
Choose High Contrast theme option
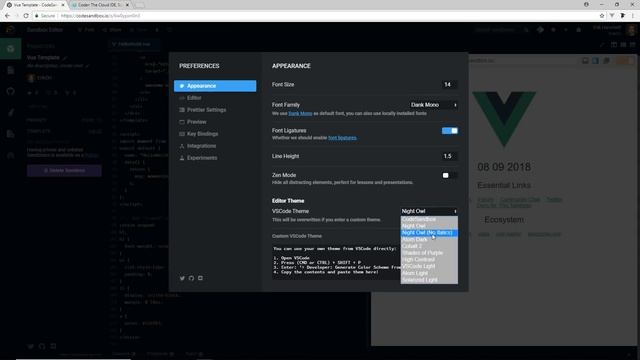click(429, 260)
